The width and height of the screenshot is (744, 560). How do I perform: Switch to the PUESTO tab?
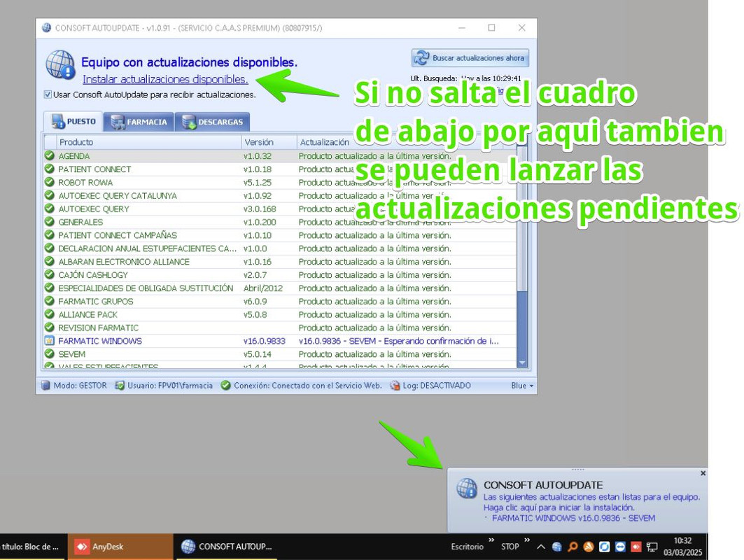(73, 122)
